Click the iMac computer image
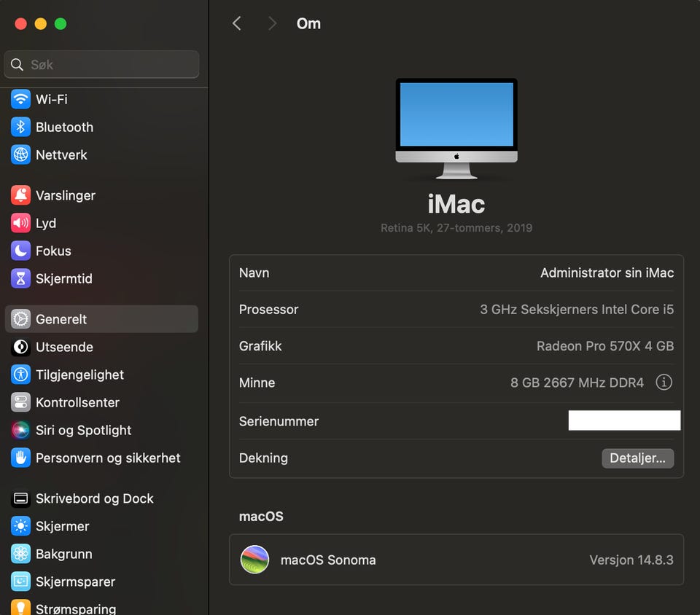The width and height of the screenshot is (700, 615). pyautogui.click(x=456, y=128)
